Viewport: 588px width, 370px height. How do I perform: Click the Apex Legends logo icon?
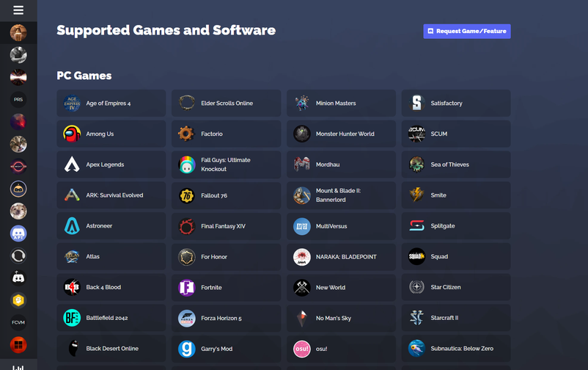tap(72, 164)
